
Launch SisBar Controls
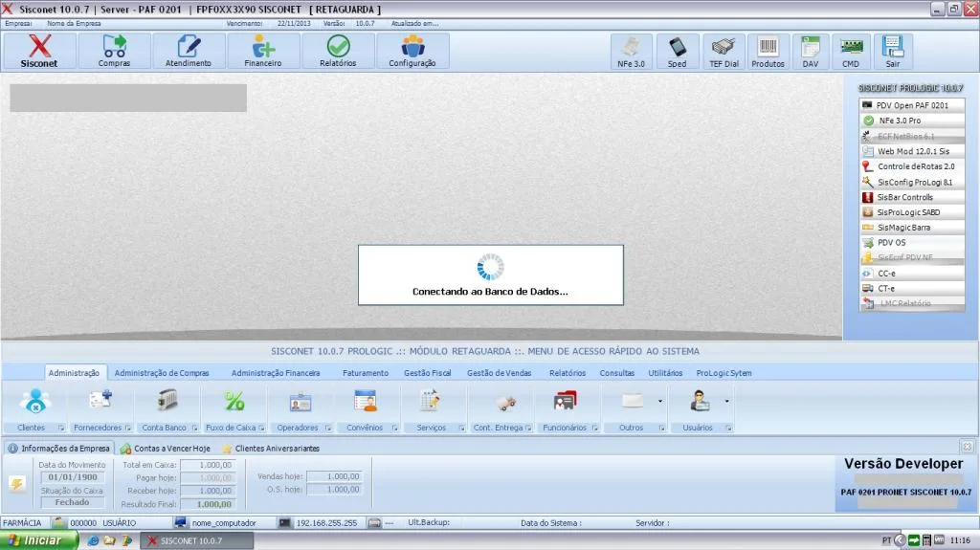coord(912,197)
